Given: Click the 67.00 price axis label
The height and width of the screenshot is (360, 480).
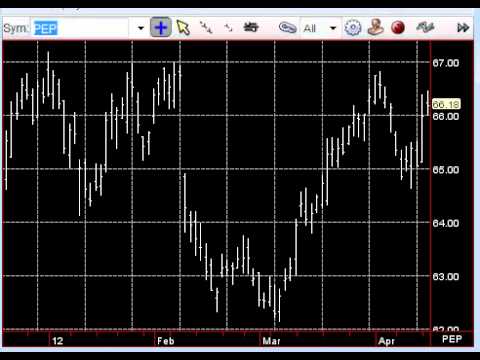Looking at the screenshot, I should (446, 63).
